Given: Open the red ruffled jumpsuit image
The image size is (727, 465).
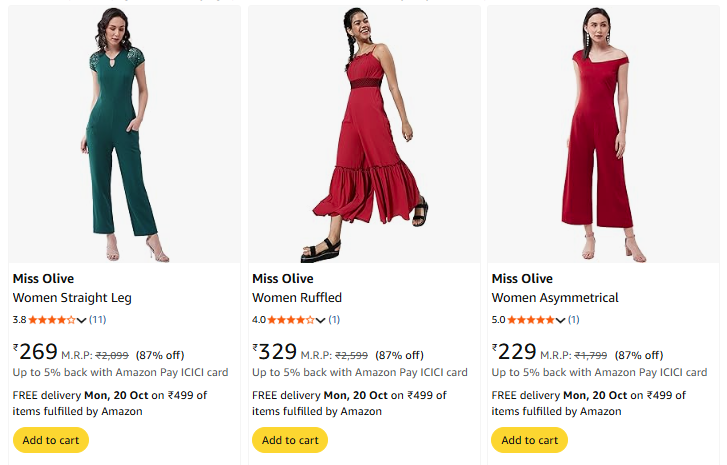Looking at the screenshot, I should (364, 135).
